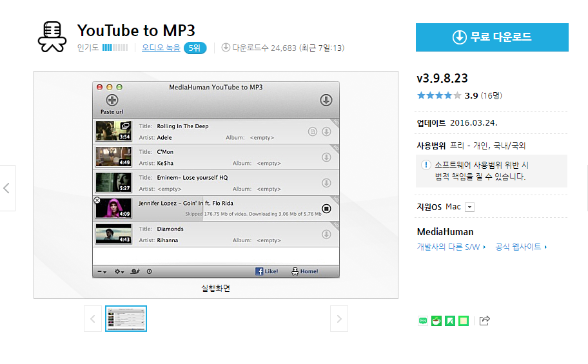This screenshot has width=588, height=364.
Task: Go to the previous screenshot with the left arrow
Action: 7,188
